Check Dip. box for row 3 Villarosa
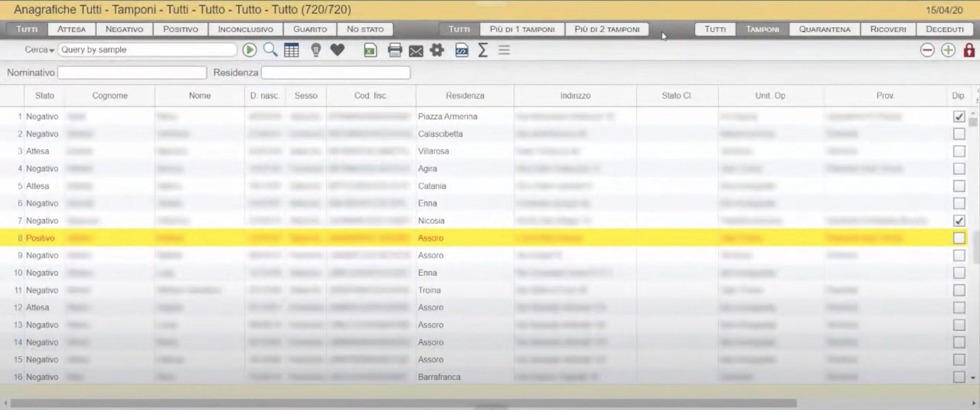The width and height of the screenshot is (980, 410). coord(959,151)
